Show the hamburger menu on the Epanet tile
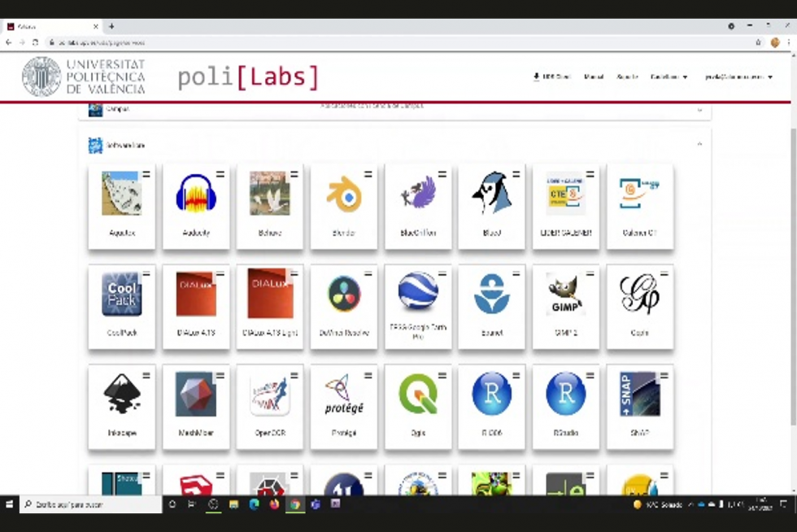 516,274
